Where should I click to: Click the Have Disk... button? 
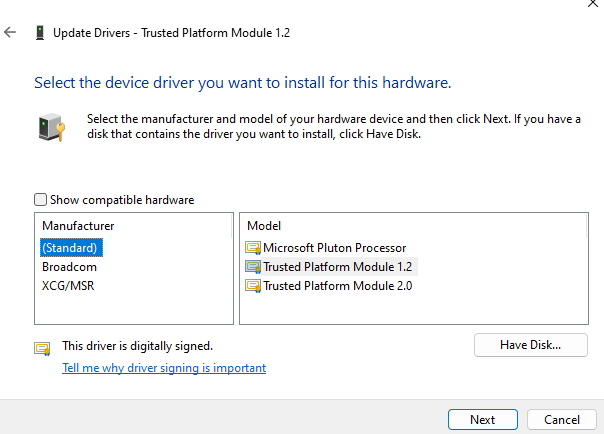click(x=530, y=345)
